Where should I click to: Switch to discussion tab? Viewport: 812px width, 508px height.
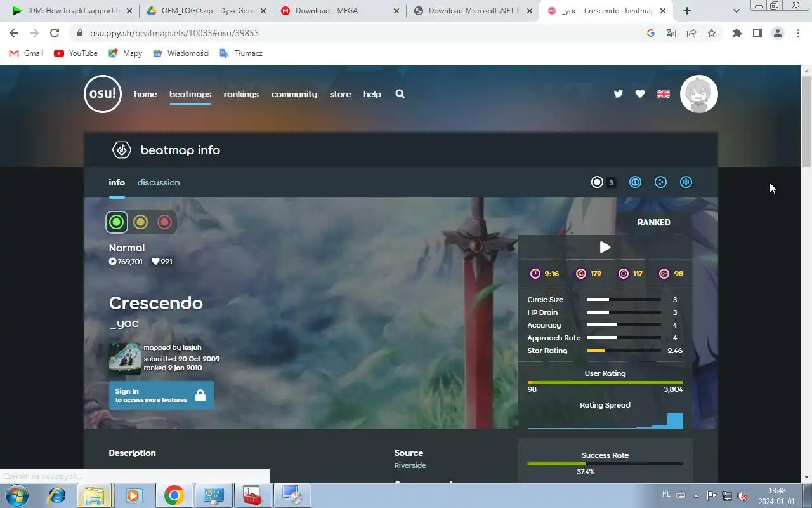159,182
